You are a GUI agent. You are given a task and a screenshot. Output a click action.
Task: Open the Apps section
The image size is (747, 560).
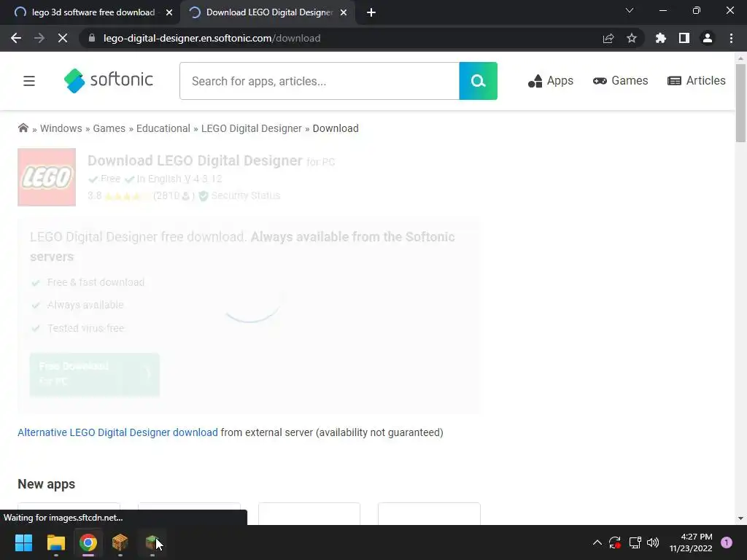(x=550, y=81)
